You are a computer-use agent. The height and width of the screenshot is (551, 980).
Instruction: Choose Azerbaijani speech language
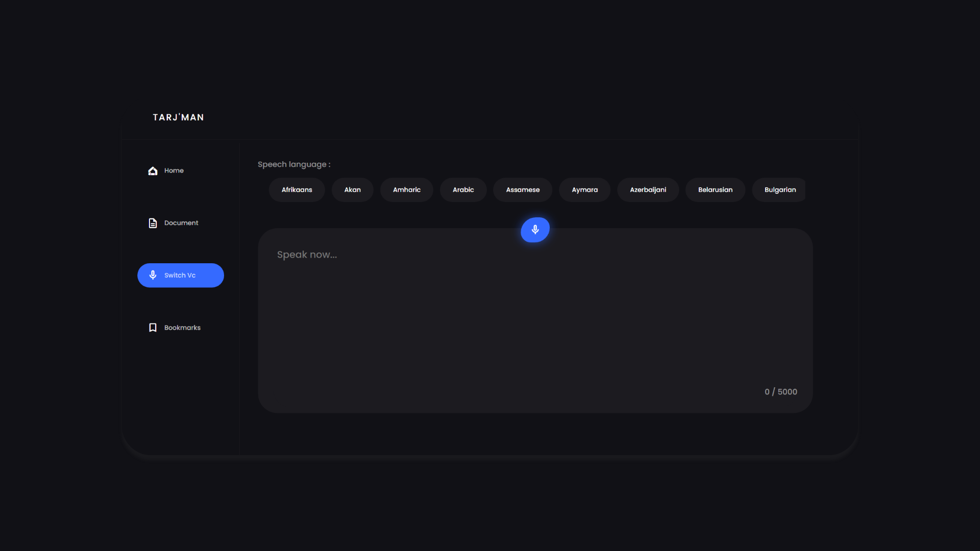648,190
